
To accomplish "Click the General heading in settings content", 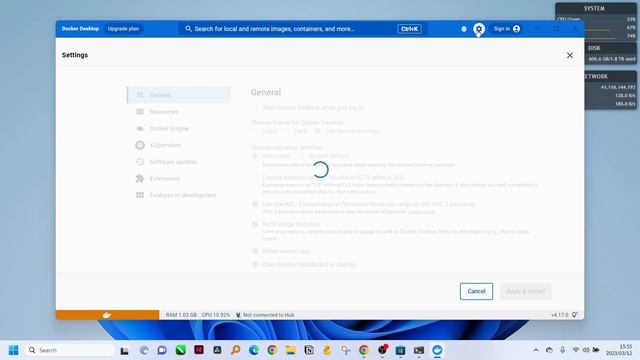I will (x=266, y=92).
